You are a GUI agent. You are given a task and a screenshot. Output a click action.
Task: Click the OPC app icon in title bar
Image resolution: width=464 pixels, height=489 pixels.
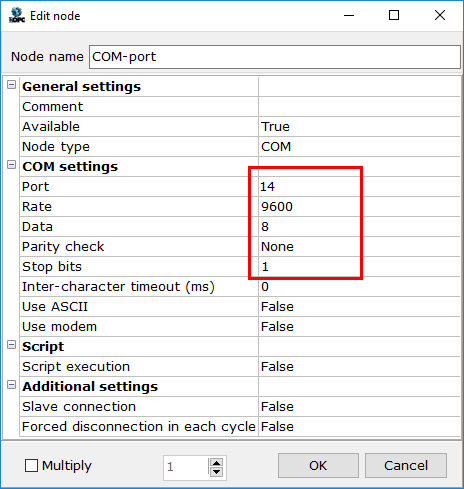click(x=17, y=15)
